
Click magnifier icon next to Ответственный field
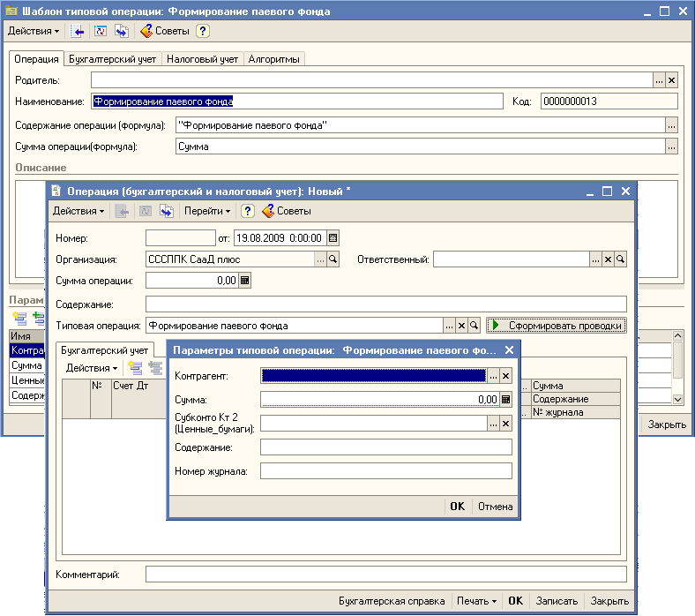(621, 259)
